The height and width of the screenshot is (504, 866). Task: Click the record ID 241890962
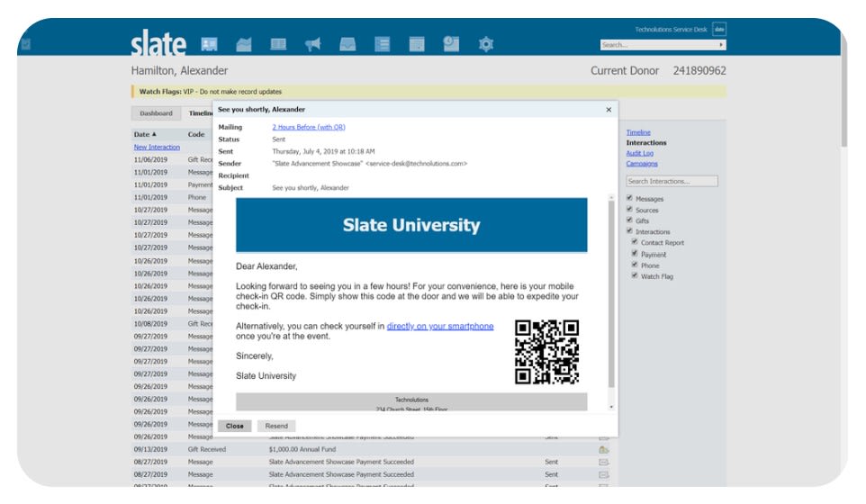699,71
